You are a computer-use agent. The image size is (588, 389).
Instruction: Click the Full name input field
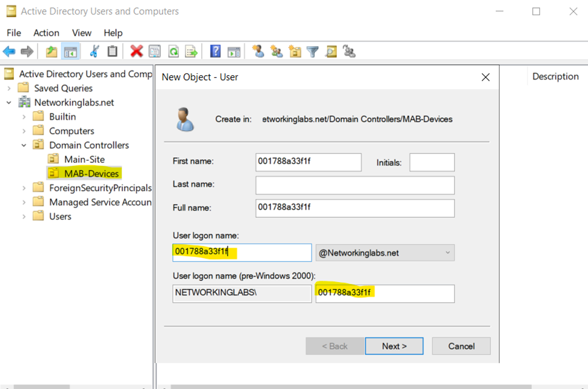(x=355, y=208)
